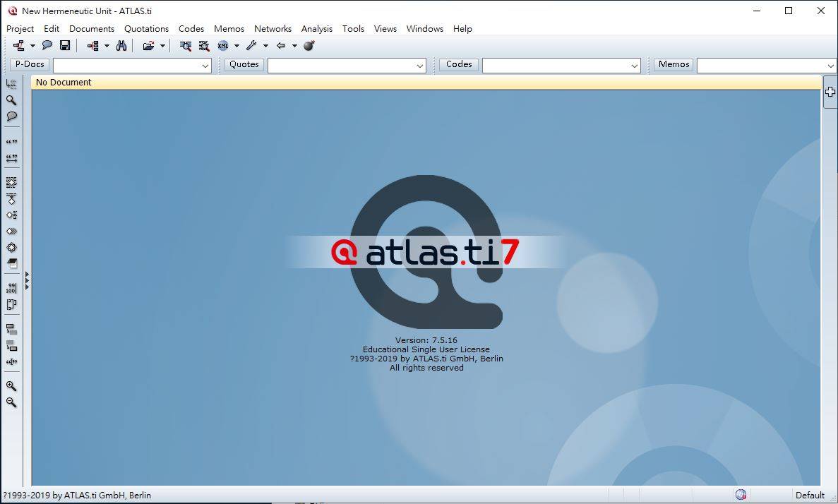The height and width of the screenshot is (504, 838).
Task: Open the Query Tool magnifier-over-boxes icon
Action: [186, 46]
